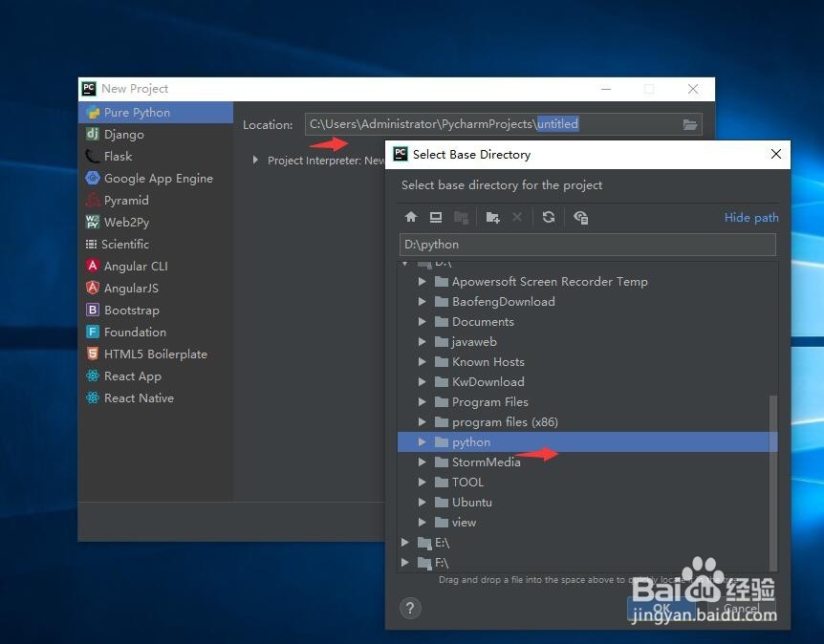
Task: Expand the python folder arrow
Action: (422, 442)
